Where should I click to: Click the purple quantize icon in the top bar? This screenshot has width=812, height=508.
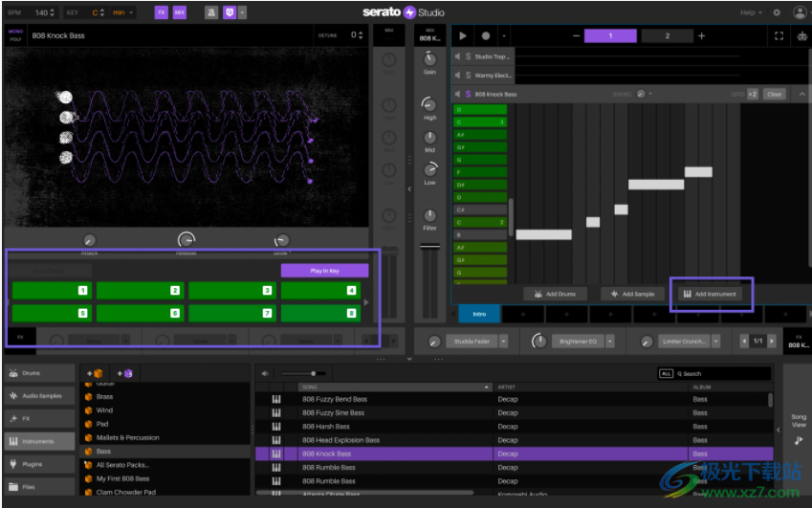point(230,12)
